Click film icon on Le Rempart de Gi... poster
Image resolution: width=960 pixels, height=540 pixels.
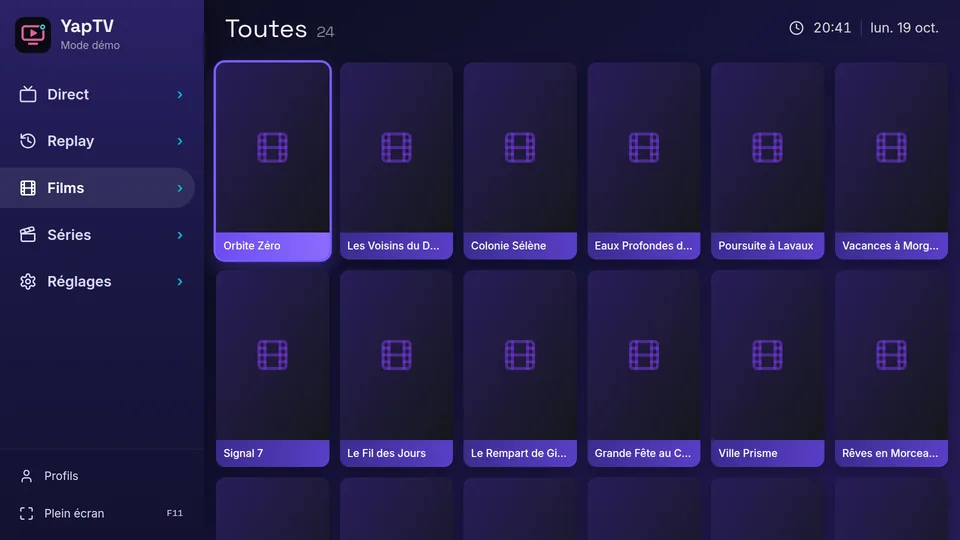[520, 355]
